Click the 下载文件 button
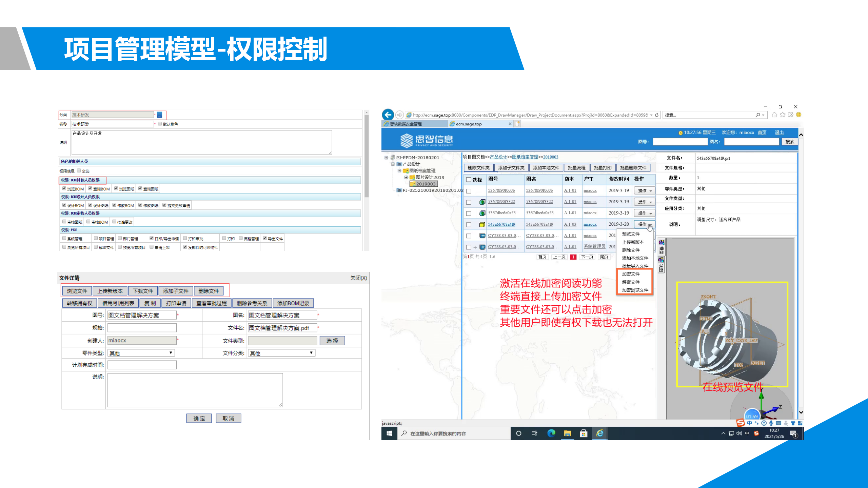The height and width of the screenshot is (488, 868). (x=143, y=291)
